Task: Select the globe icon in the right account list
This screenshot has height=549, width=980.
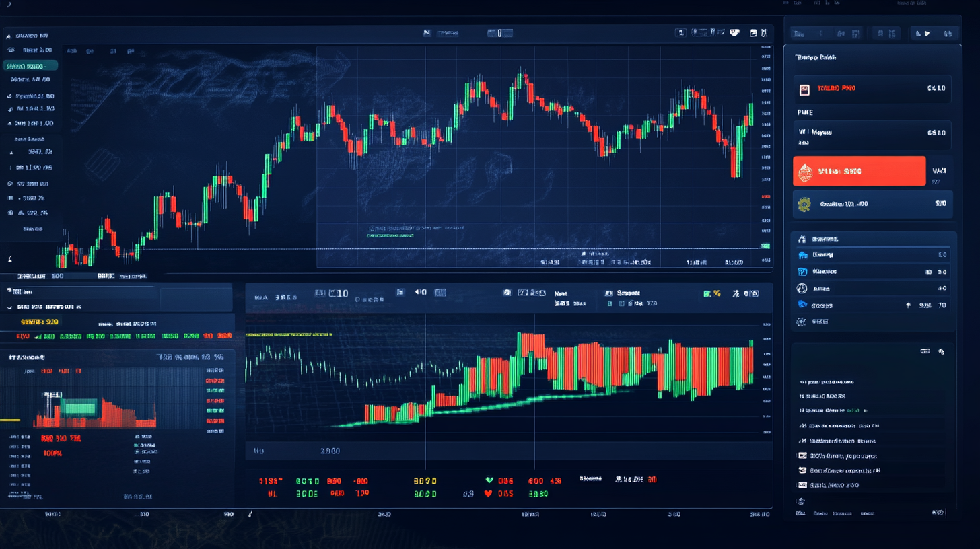Action: [x=802, y=288]
